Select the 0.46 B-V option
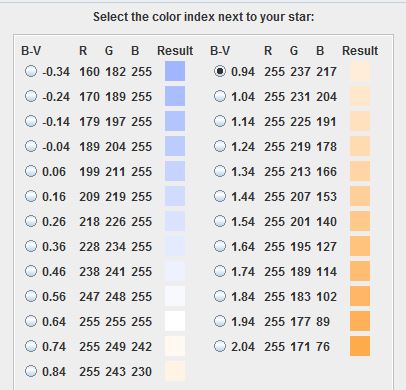Image resolution: width=406 pixels, height=390 pixels. 31,271
